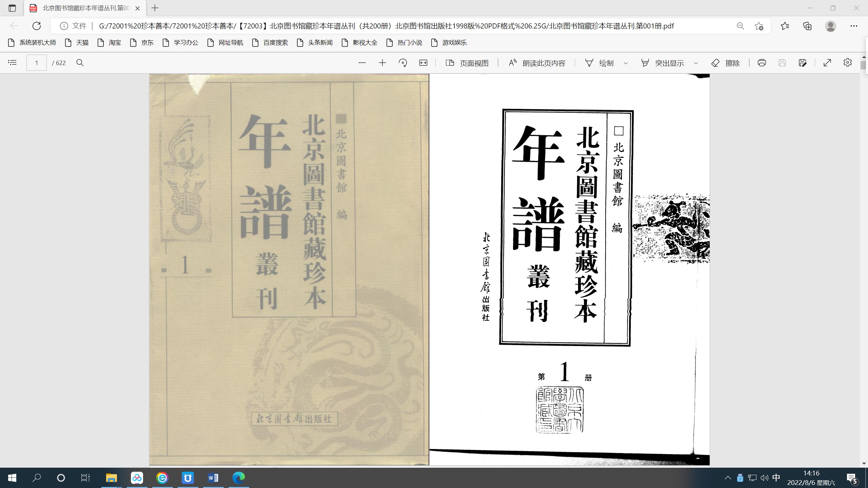Show hidden system tray icons

pos(728,478)
